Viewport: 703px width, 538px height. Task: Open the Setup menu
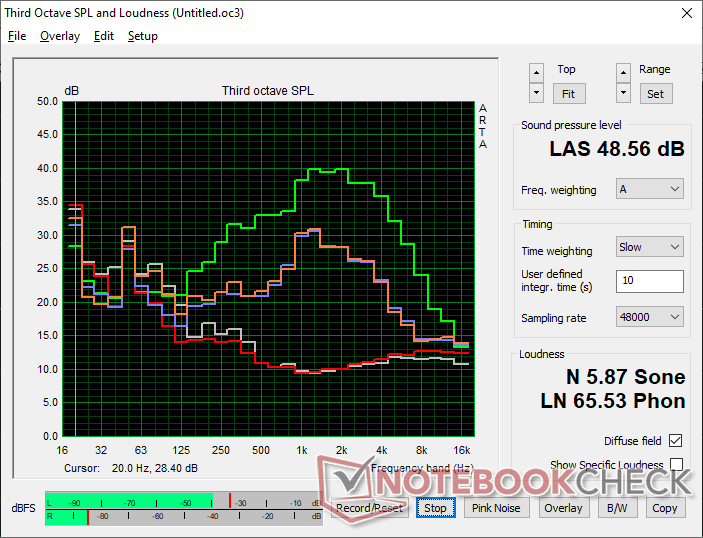click(x=142, y=36)
